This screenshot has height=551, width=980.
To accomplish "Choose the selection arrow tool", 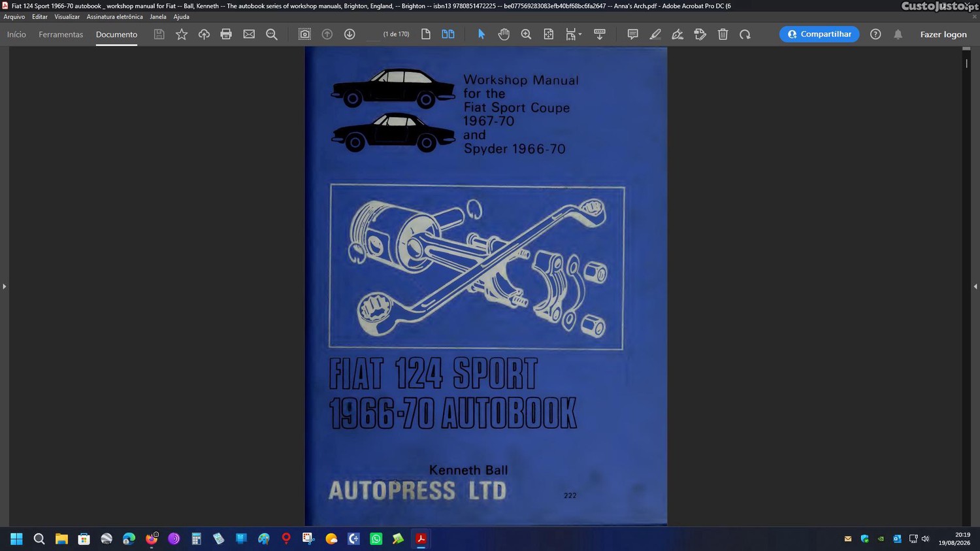I will [x=482, y=34].
